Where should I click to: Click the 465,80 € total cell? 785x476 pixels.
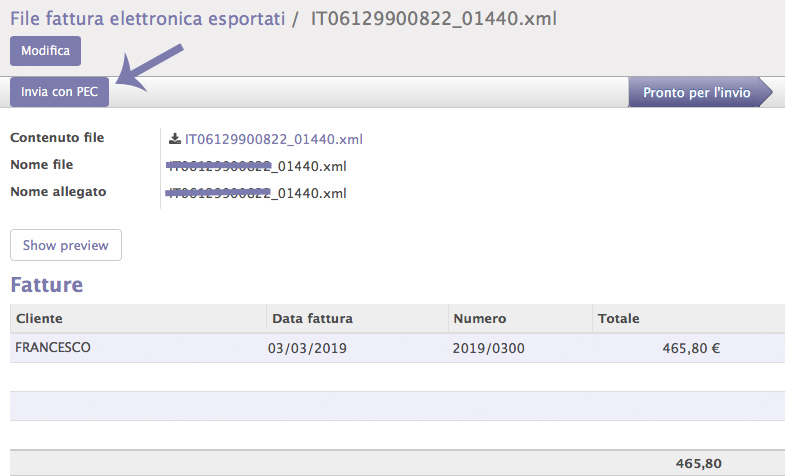click(691, 348)
